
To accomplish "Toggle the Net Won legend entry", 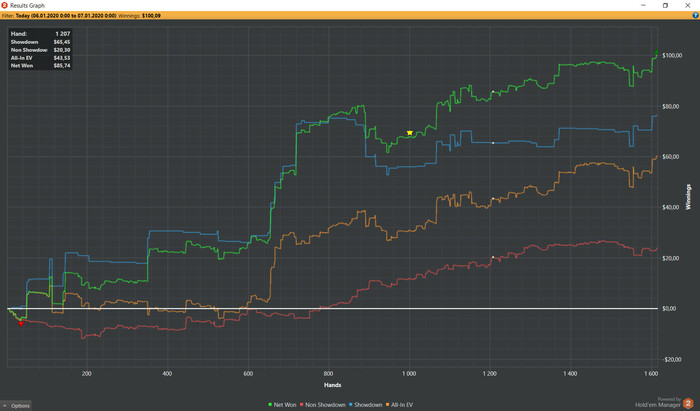I will pos(282,405).
